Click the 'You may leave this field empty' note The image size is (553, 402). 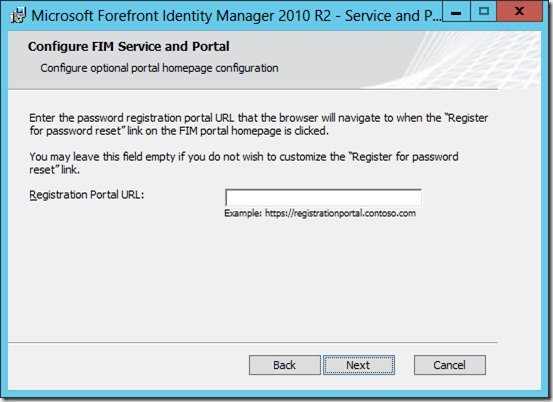point(244,163)
